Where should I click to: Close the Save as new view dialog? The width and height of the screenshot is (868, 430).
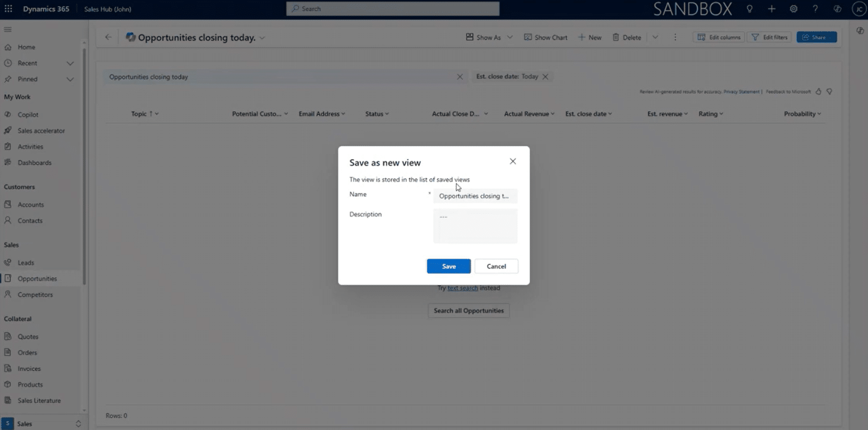(513, 161)
